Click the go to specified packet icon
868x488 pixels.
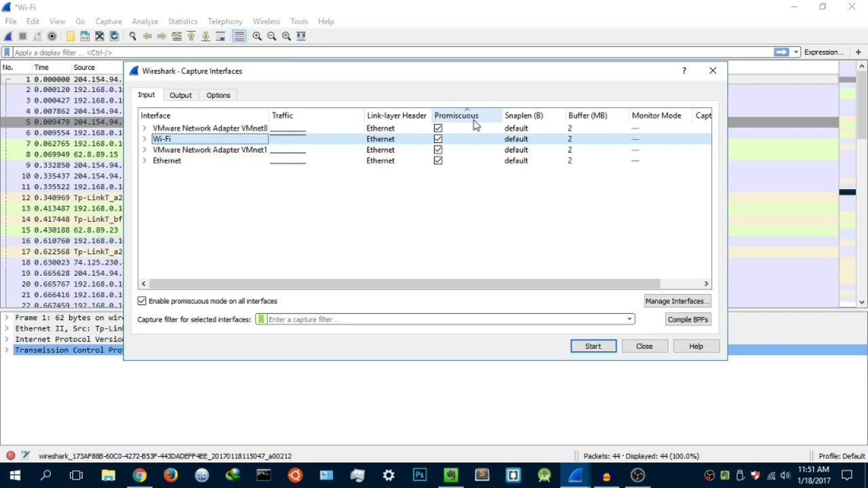point(177,37)
